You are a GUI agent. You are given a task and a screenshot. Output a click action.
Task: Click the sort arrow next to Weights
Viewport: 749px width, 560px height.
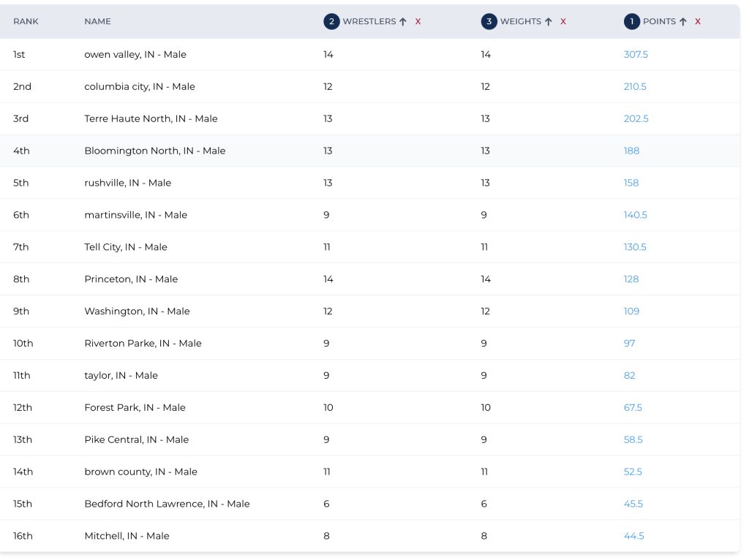point(549,22)
